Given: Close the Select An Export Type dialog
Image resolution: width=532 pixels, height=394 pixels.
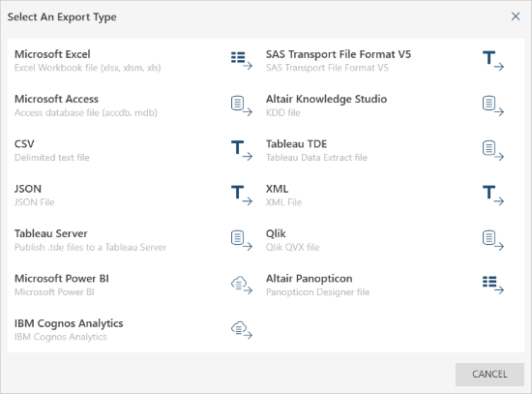Looking at the screenshot, I should [x=516, y=16].
